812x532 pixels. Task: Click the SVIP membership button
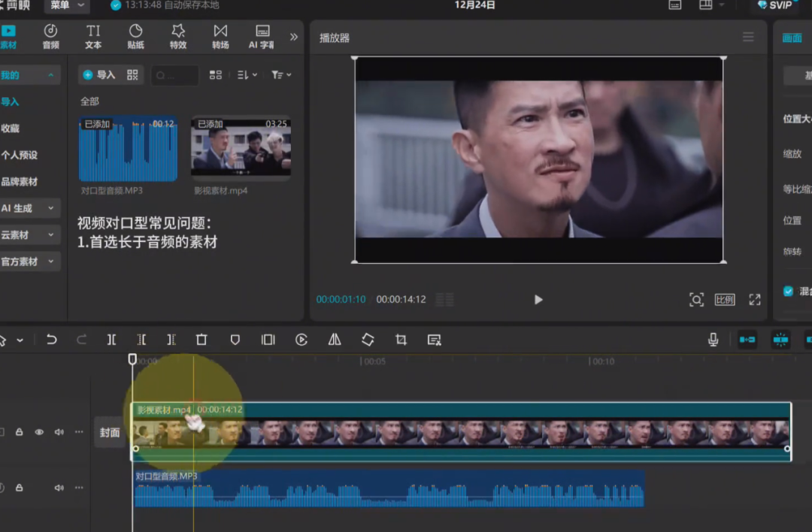coord(775,5)
